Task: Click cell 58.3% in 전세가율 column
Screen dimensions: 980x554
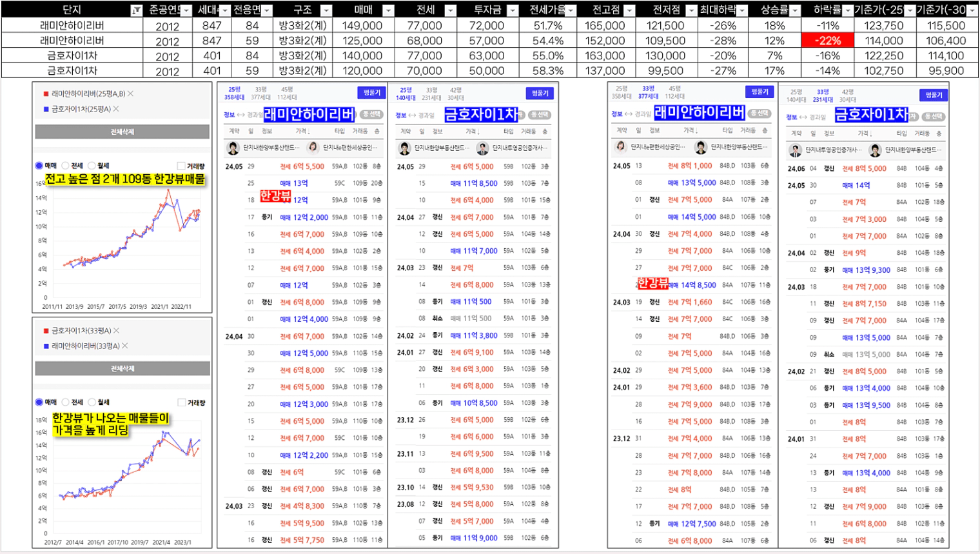Action: [548, 70]
